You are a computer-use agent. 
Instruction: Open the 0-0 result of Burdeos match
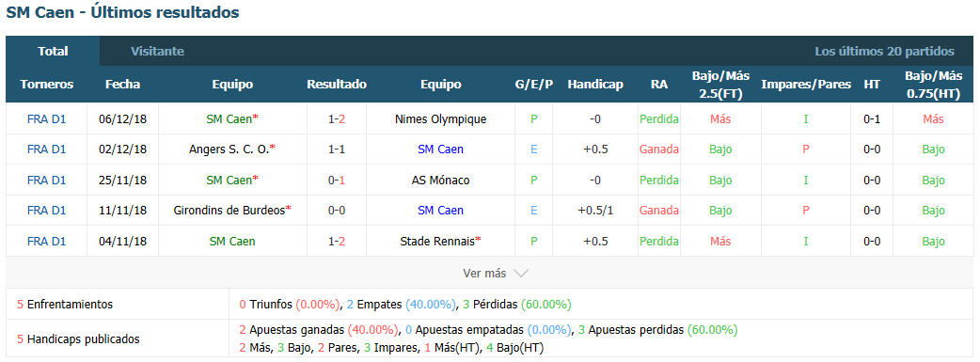pos(337,211)
